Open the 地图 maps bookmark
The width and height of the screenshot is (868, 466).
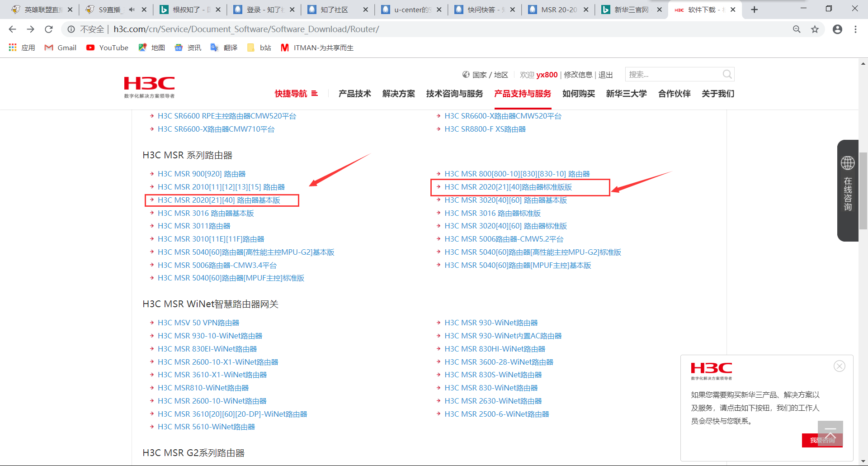(x=151, y=48)
